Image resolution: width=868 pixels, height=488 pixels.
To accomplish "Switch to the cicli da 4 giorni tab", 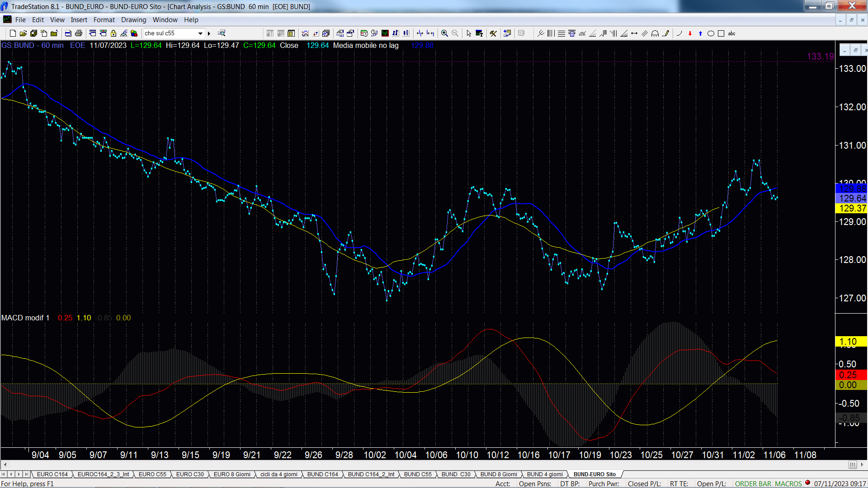I will pyautogui.click(x=279, y=474).
